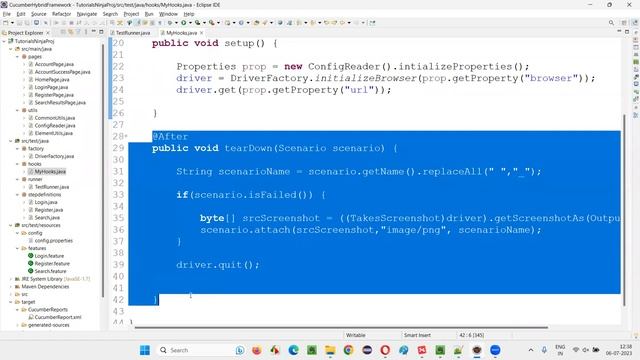Click the Register.feature cucumber icon
The image size is (640, 360).
tap(31, 263)
